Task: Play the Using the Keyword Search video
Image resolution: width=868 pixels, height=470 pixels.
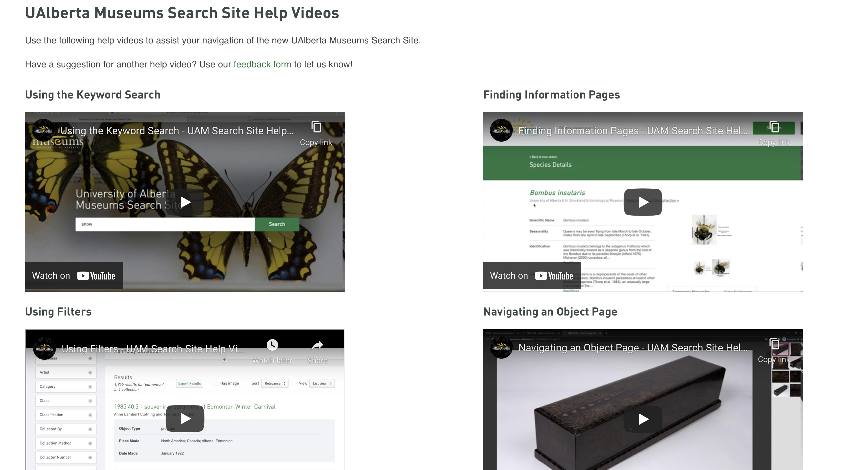Action: tap(185, 202)
